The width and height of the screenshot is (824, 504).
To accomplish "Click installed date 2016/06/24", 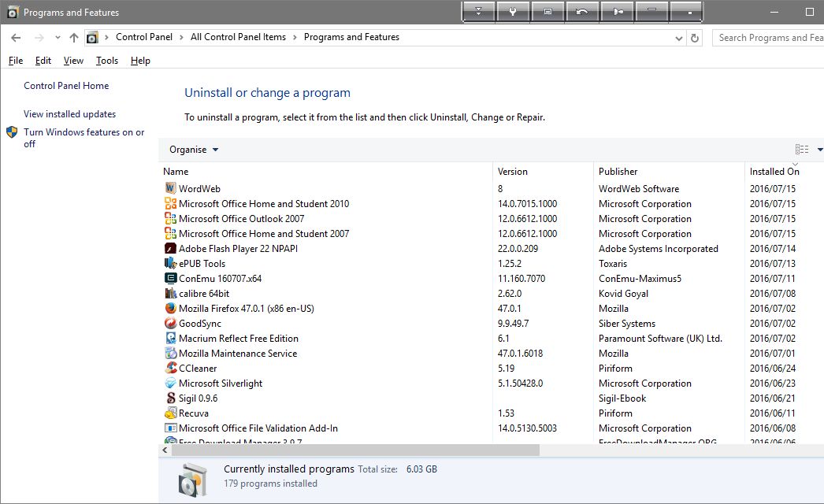I will pos(773,369).
